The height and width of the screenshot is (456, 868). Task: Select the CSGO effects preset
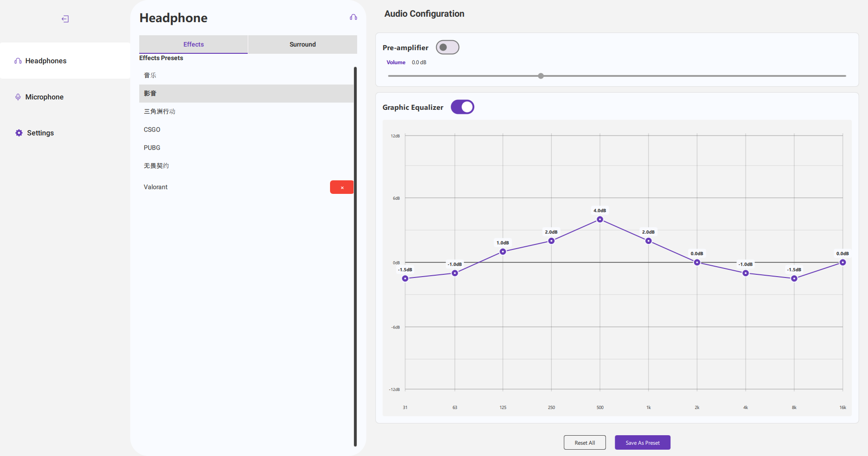pos(152,130)
